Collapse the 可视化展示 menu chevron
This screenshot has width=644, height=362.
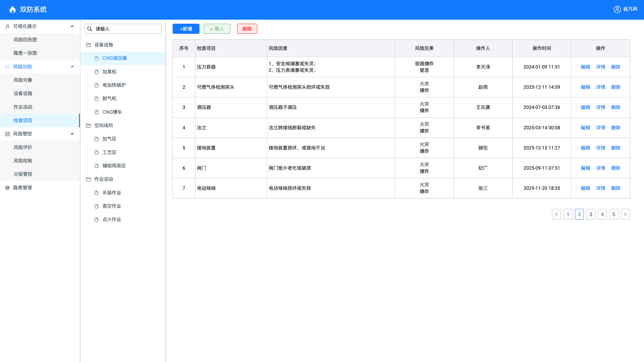click(72, 26)
